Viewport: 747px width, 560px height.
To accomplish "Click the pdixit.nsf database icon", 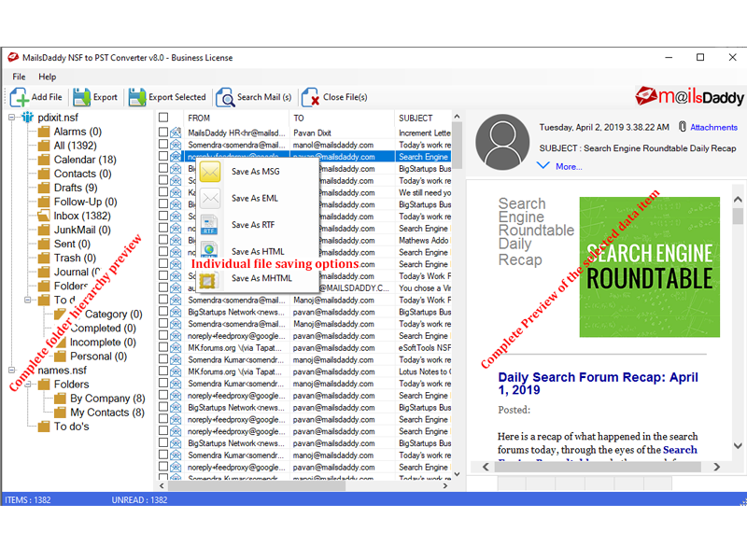I will (x=28, y=118).
